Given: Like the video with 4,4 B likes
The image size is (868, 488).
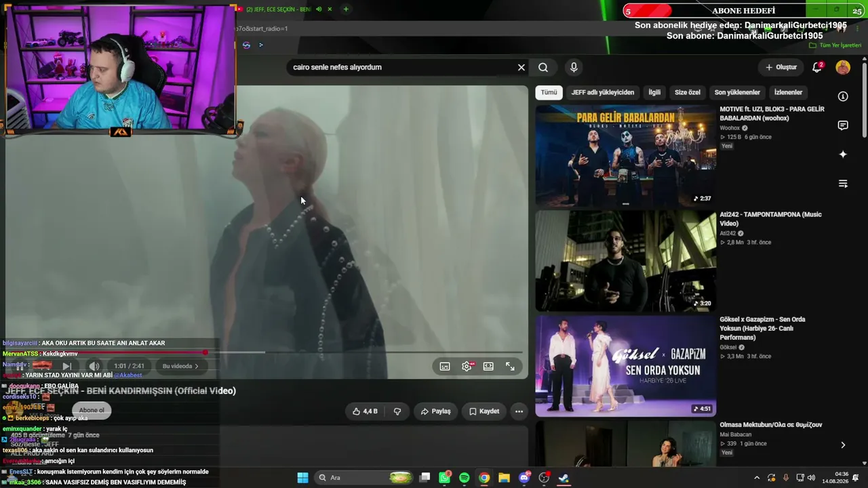Looking at the screenshot, I should pyautogui.click(x=365, y=411).
